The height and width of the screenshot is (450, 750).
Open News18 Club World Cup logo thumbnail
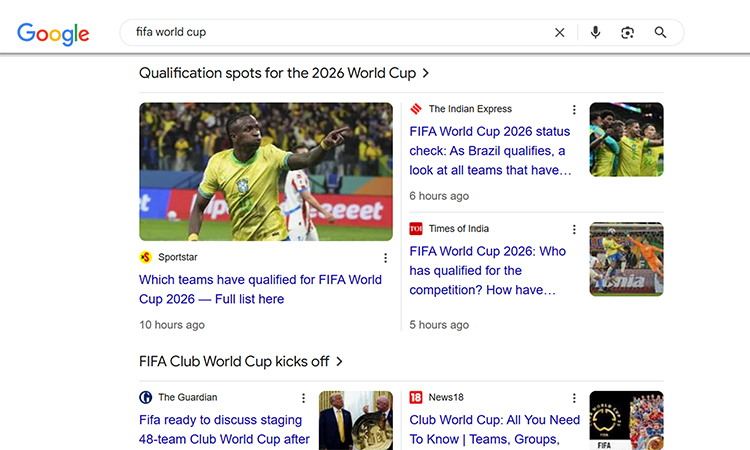click(x=627, y=420)
